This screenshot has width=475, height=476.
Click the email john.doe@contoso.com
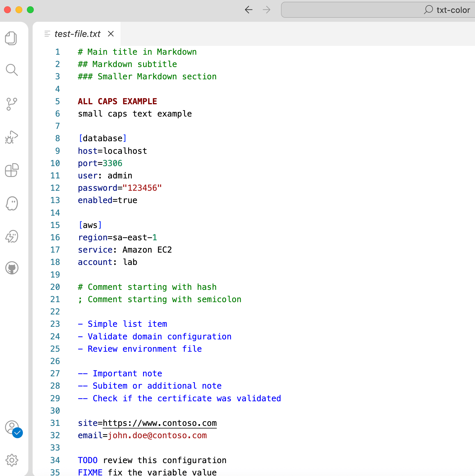coord(157,435)
